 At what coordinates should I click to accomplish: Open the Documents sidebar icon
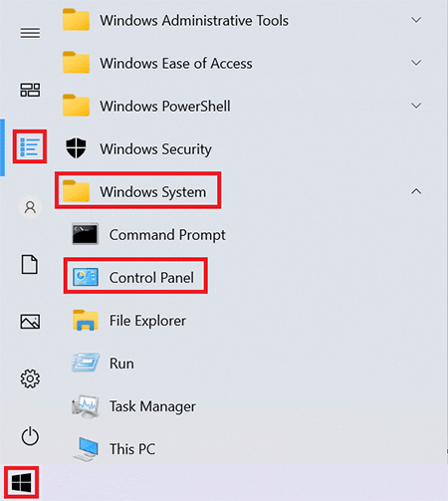pyautogui.click(x=30, y=264)
